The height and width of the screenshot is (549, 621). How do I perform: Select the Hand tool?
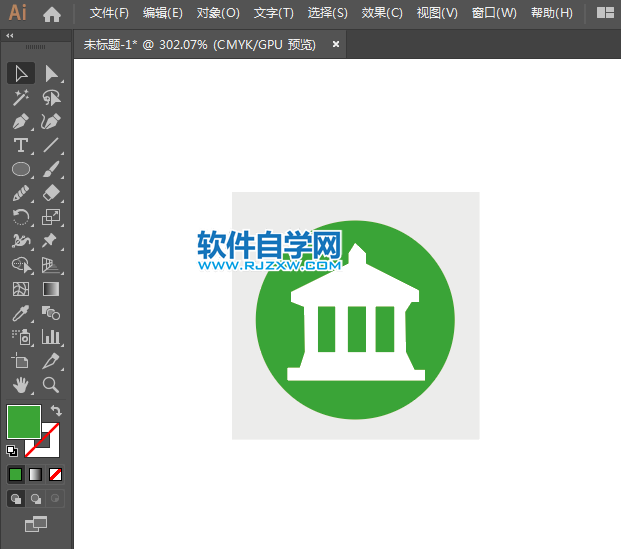[20, 385]
